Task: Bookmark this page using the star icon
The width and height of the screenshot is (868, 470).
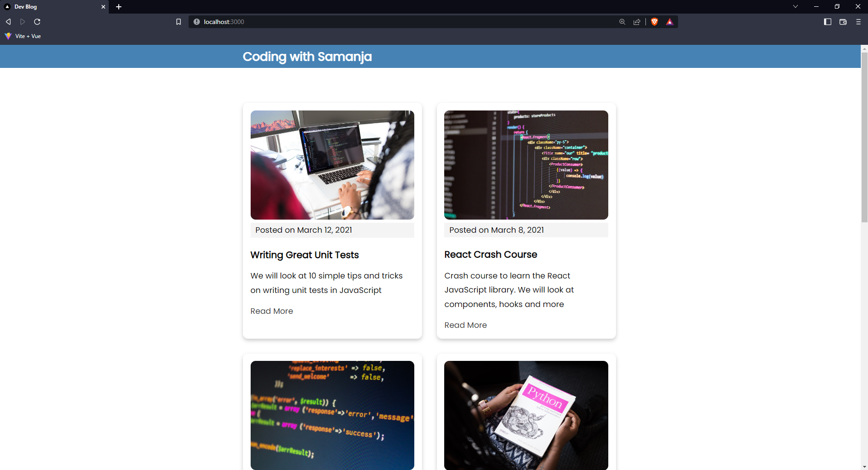Action: [x=178, y=21]
